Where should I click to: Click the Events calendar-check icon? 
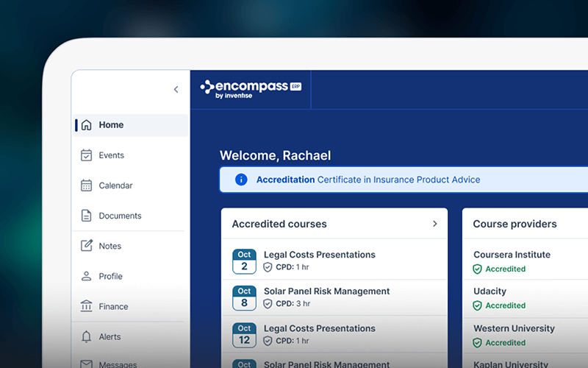point(87,155)
